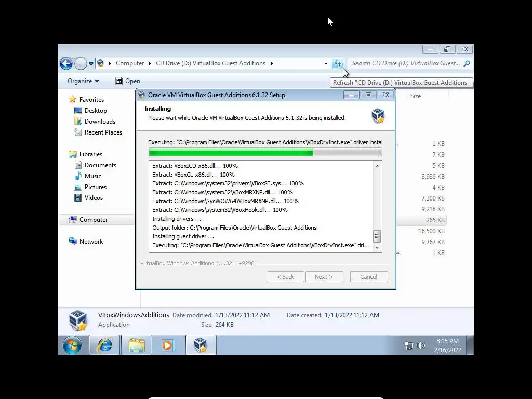
Task: Open the Documents library
Action: [x=100, y=165]
